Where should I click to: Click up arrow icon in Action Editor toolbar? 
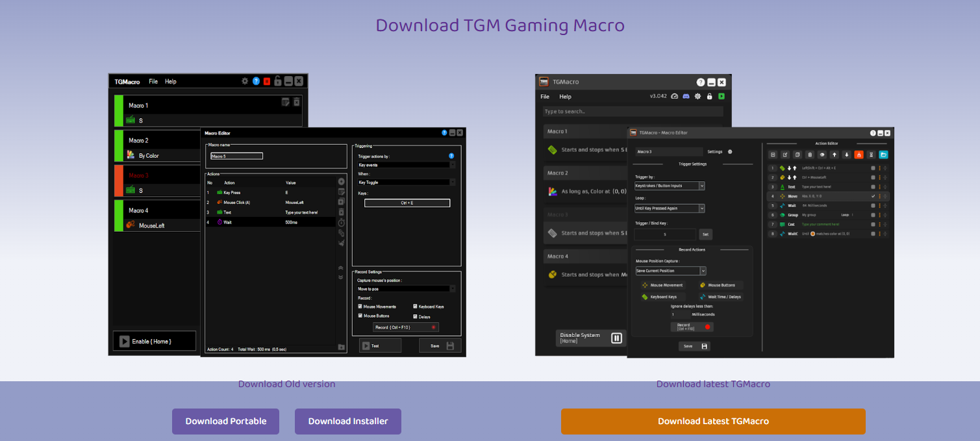click(834, 155)
